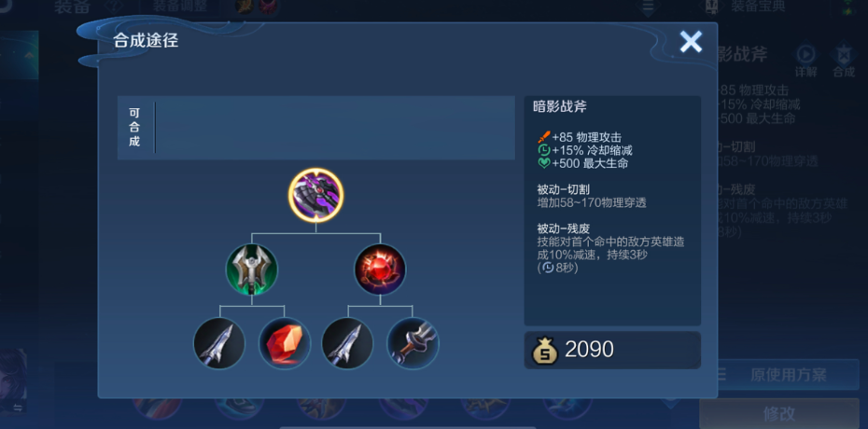Switch to the 装备调整 tab
This screenshot has height=429, width=868.
[179, 7]
